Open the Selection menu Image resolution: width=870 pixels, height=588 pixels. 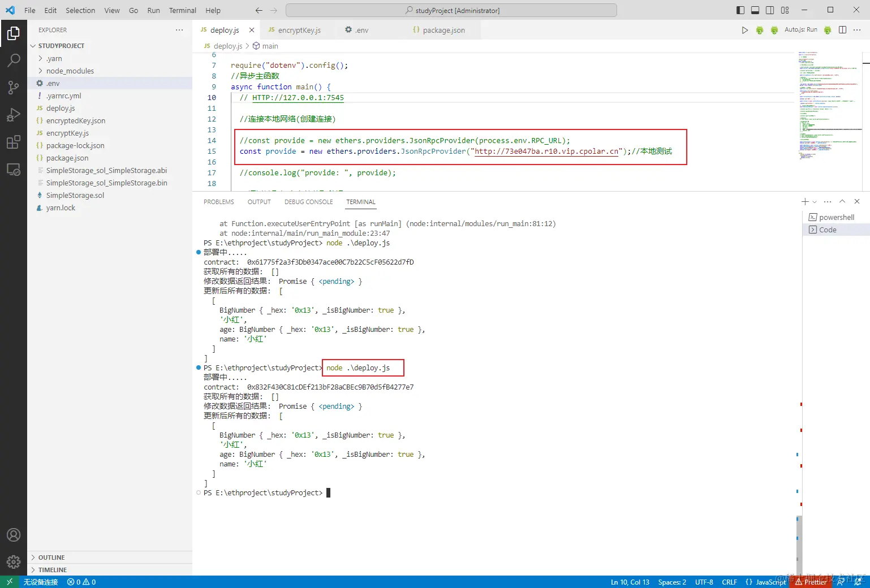[x=80, y=10]
